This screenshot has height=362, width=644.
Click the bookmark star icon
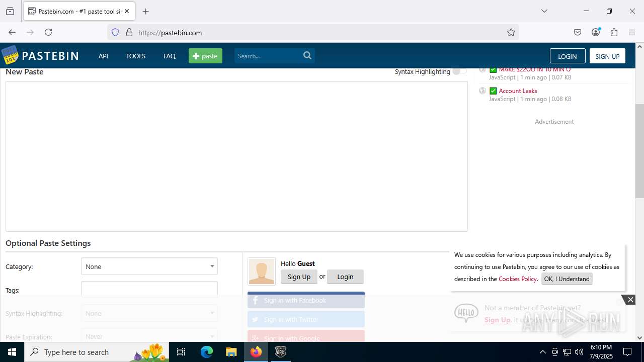coord(511,32)
